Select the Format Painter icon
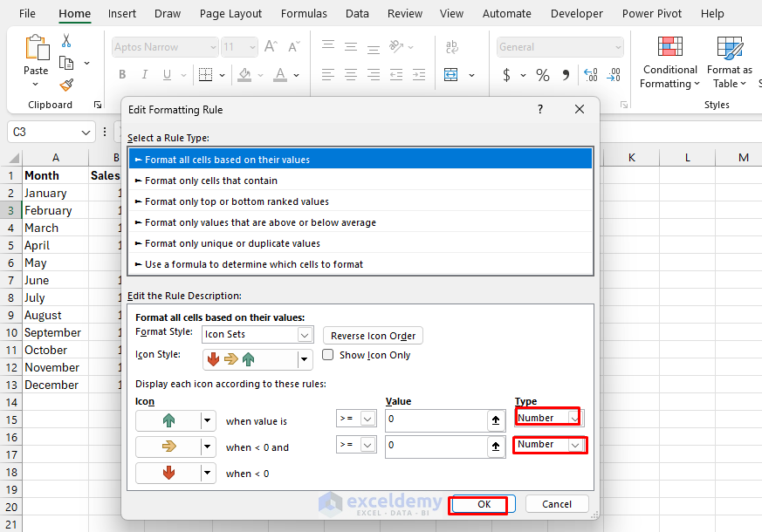 click(x=65, y=85)
